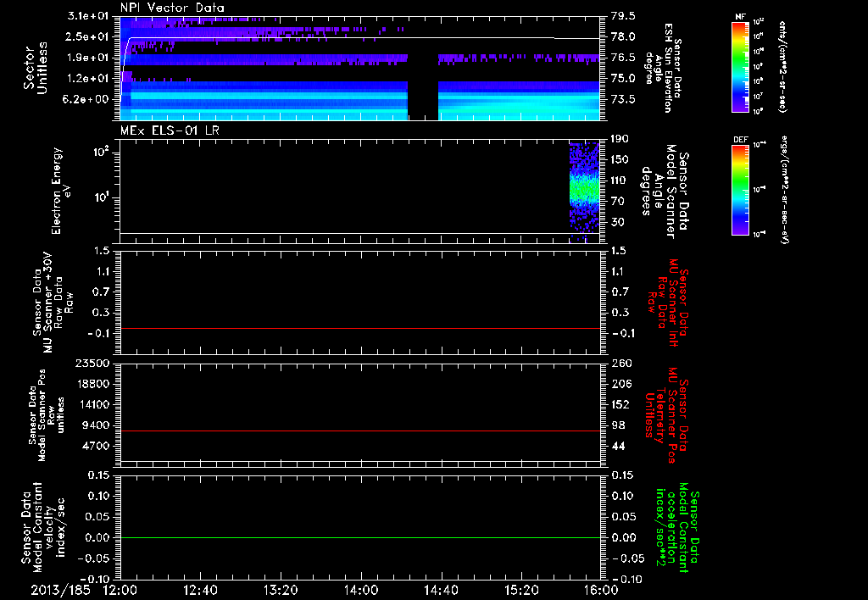Image resolution: width=868 pixels, height=600 pixels.
Task: Click the 76.5 sun elevation tick value
Action: coord(623,58)
